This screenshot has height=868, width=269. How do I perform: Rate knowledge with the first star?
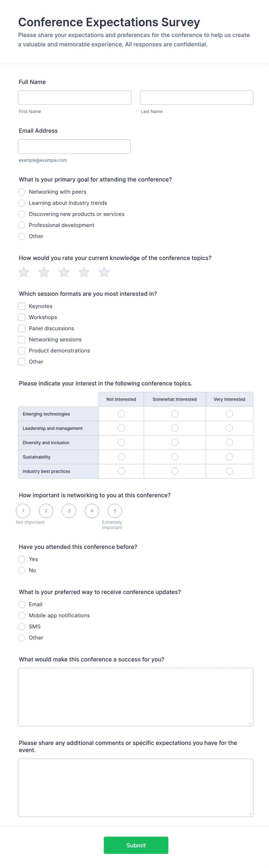point(24,272)
